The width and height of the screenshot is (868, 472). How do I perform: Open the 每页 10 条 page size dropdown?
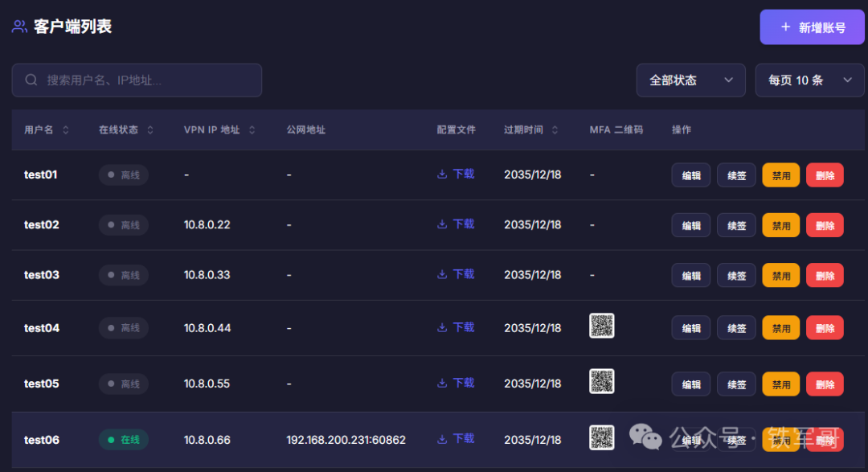tap(809, 80)
